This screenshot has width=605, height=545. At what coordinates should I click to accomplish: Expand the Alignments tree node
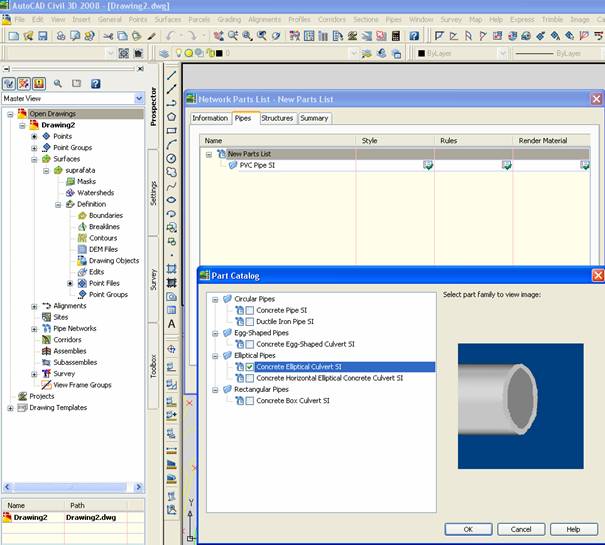[34, 307]
